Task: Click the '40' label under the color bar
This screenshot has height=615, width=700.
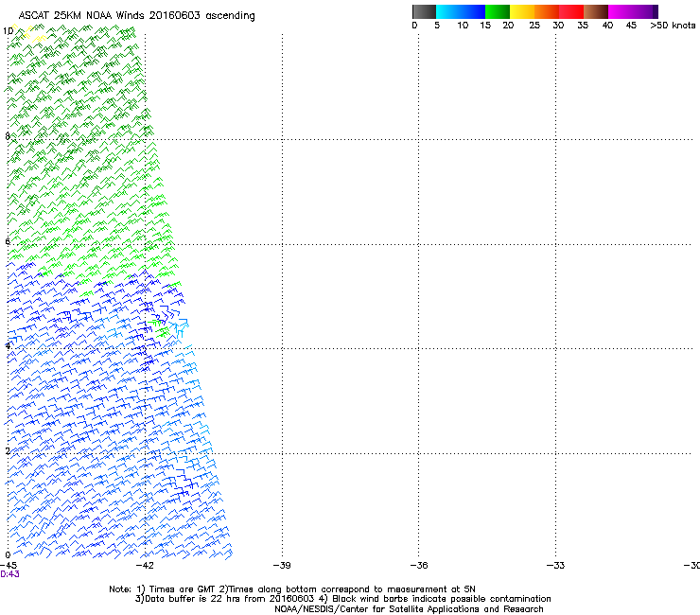Action: (x=607, y=26)
